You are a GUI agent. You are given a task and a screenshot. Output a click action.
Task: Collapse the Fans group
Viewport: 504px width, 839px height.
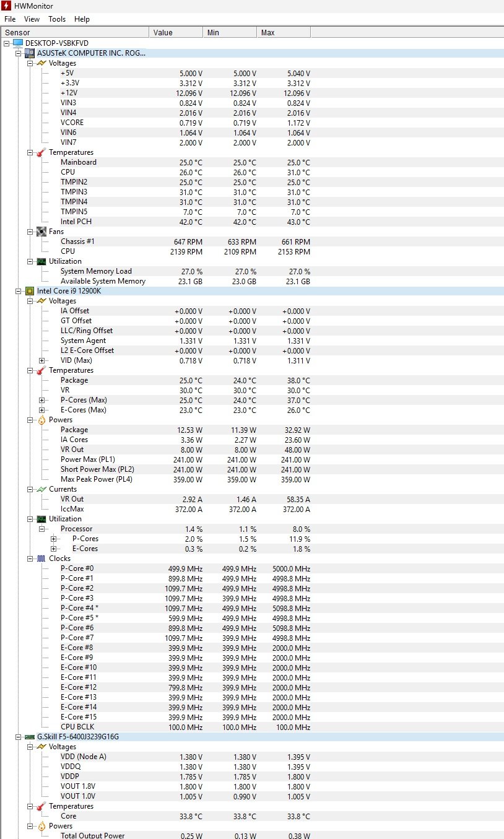30,232
